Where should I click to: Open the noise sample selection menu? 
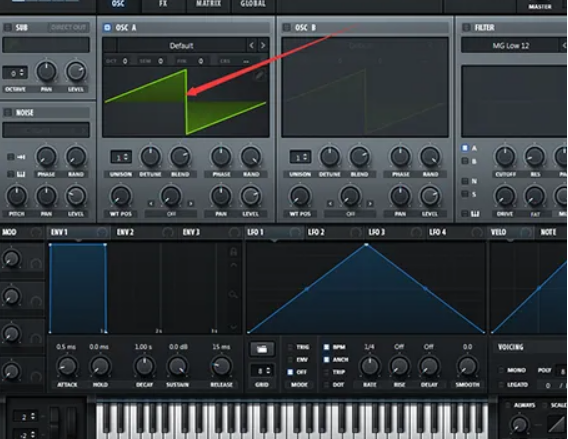point(46,130)
